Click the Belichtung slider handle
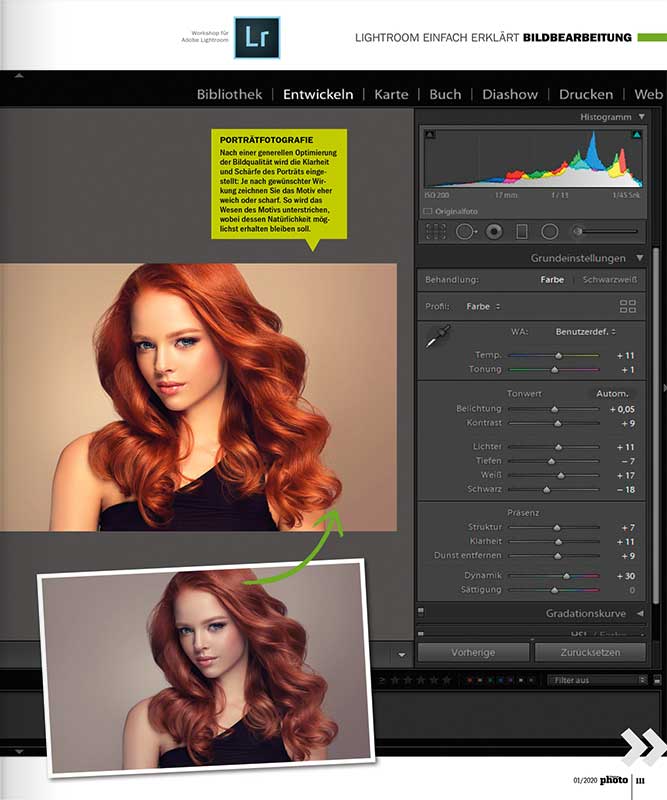The image size is (667, 800). (555, 409)
